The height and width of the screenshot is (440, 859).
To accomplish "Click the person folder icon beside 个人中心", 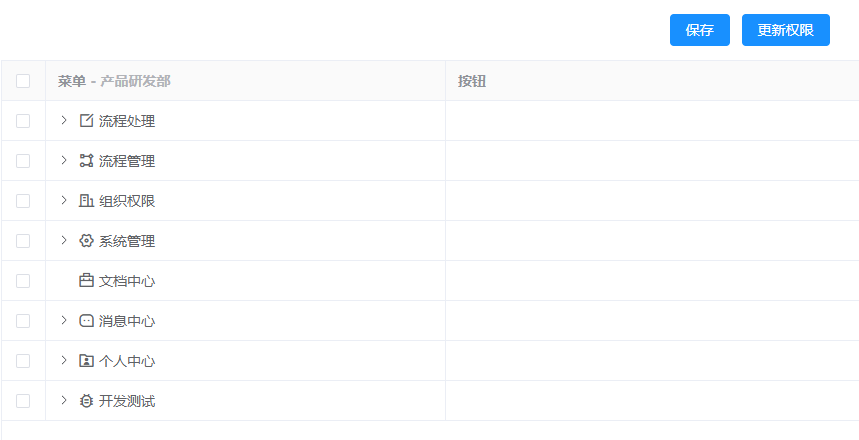I will click(x=86, y=361).
